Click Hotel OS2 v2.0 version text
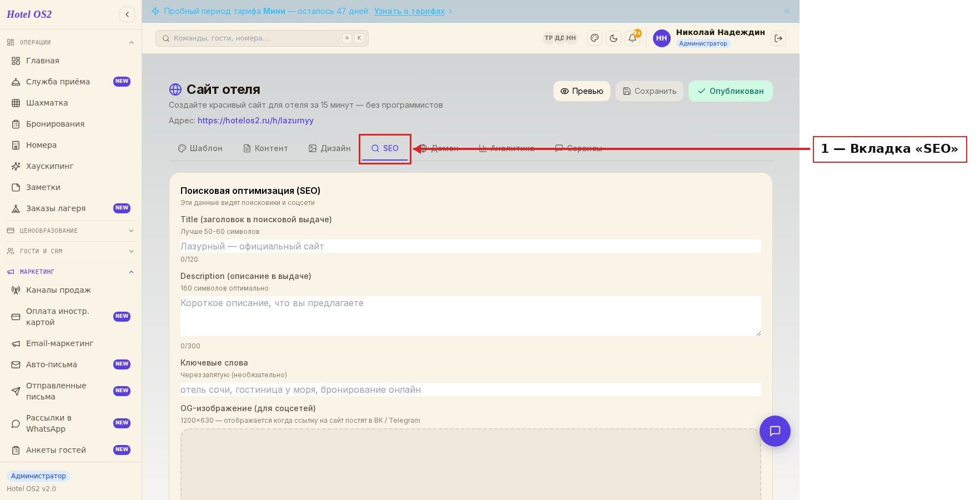The image size is (980, 500). pyautogui.click(x=32, y=489)
